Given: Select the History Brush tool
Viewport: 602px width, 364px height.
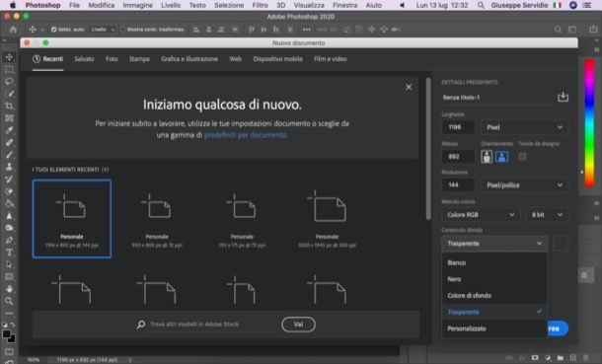Looking at the screenshot, I should (x=9, y=180).
